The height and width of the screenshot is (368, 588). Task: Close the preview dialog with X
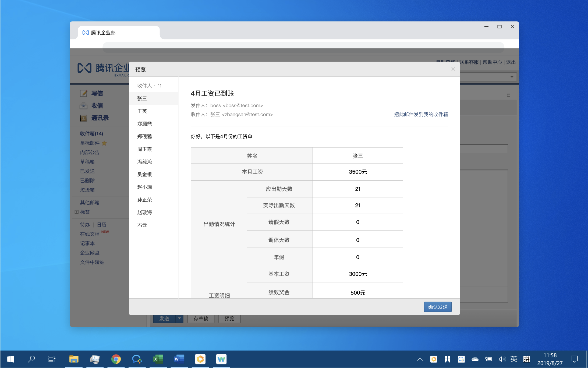453,69
